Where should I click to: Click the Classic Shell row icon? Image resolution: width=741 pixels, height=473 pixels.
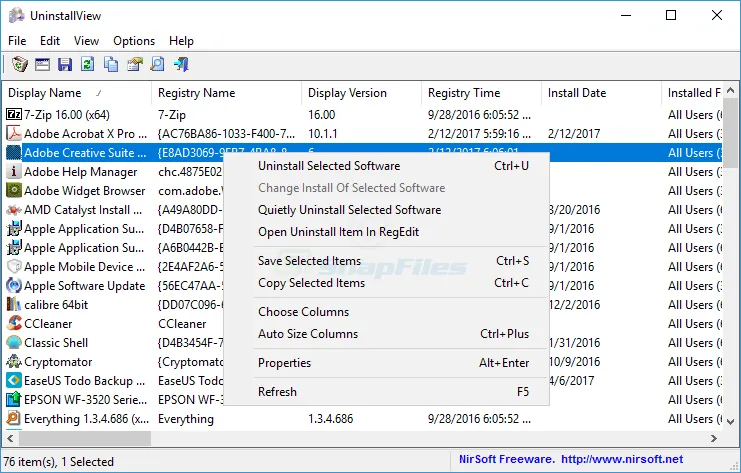pyautogui.click(x=14, y=342)
